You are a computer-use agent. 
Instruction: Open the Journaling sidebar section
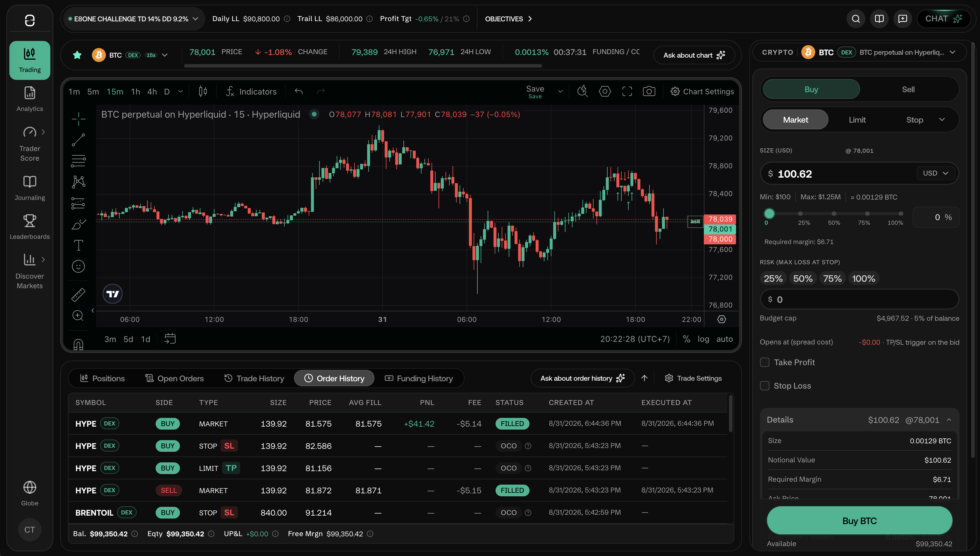30,188
